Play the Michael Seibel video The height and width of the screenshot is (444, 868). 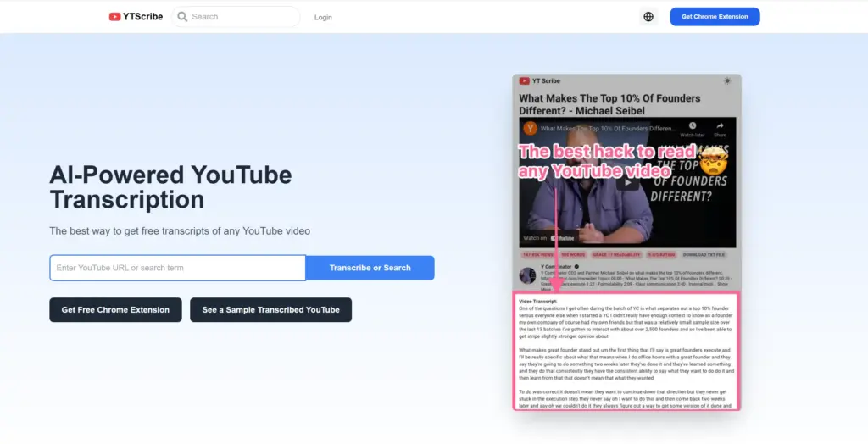pos(627,181)
